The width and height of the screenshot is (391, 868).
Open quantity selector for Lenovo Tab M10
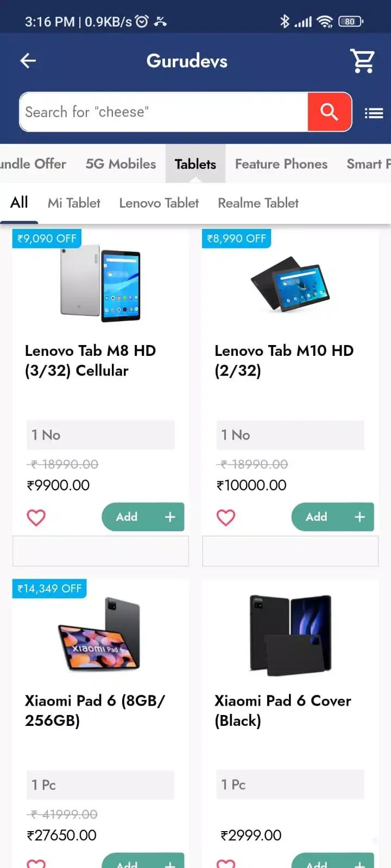point(290,435)
